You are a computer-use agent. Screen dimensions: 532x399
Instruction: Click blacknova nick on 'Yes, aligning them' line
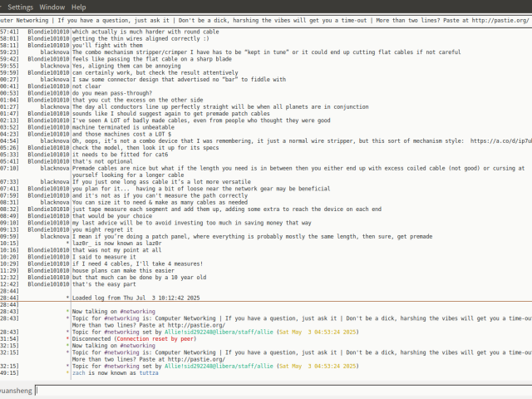point(55,66)
